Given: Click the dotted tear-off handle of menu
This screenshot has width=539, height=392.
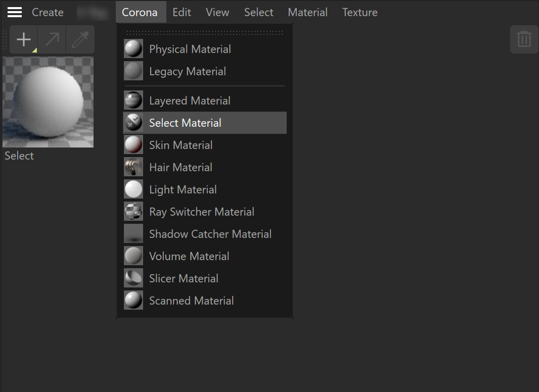Looking at the screenshot, I should 205,33.
